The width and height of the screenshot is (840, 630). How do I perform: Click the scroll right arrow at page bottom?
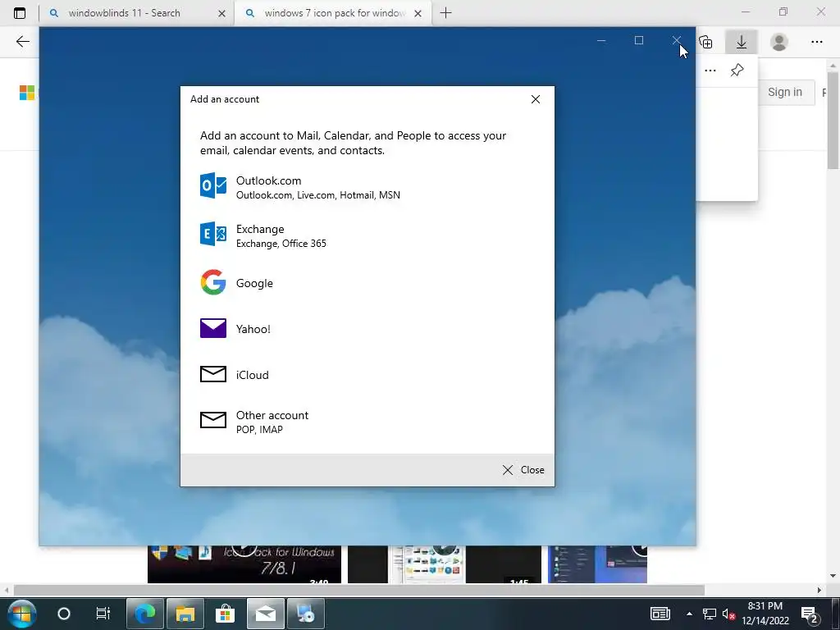(819, 590)
